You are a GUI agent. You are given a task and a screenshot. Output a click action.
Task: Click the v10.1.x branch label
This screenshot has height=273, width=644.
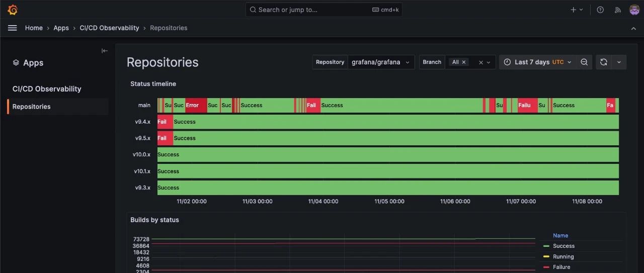(x=142, y=171)
